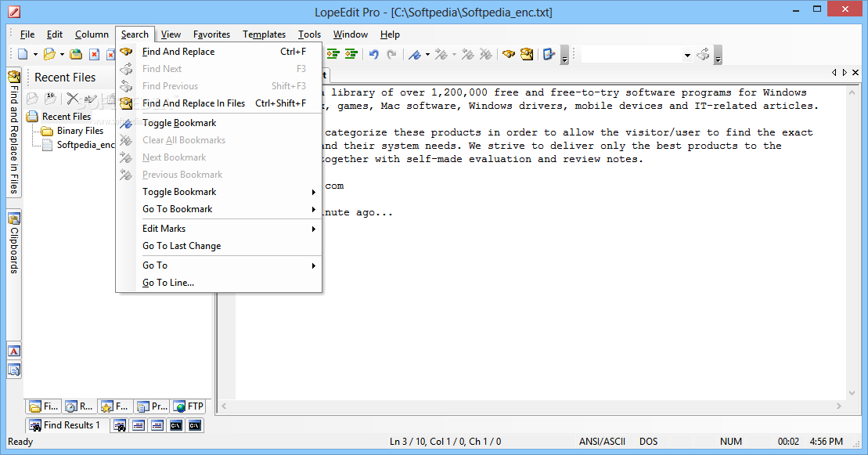
Task: Click the Toggle Bookmark toolbar icon
Action: [x=415, y=54]
